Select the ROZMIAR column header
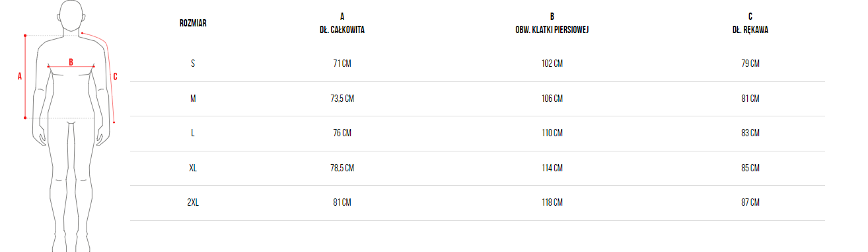The height and width of the screenshot is (252, 868). 193,22
